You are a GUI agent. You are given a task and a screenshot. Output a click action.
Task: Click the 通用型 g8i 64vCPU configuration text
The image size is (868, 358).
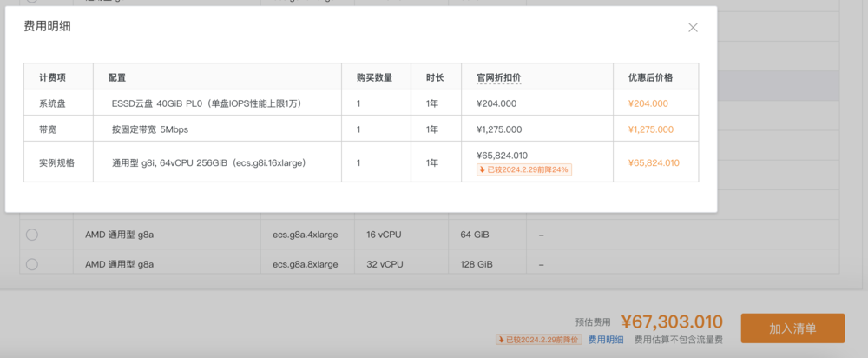point(208,162)
